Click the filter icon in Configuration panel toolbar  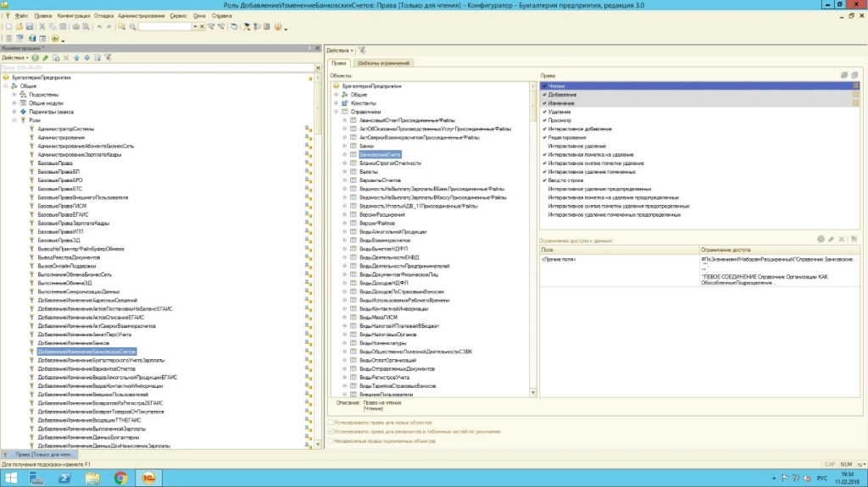tap(107, 58)
